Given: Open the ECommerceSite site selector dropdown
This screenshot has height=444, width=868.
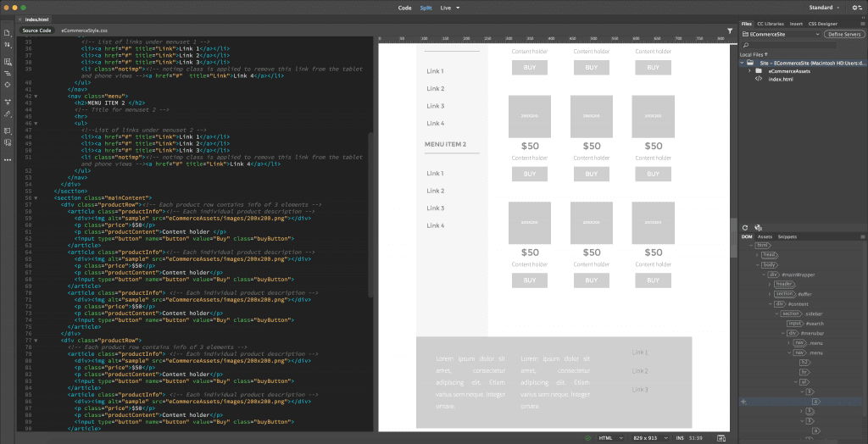Looking at the screenshot, I should click(780, 34).
